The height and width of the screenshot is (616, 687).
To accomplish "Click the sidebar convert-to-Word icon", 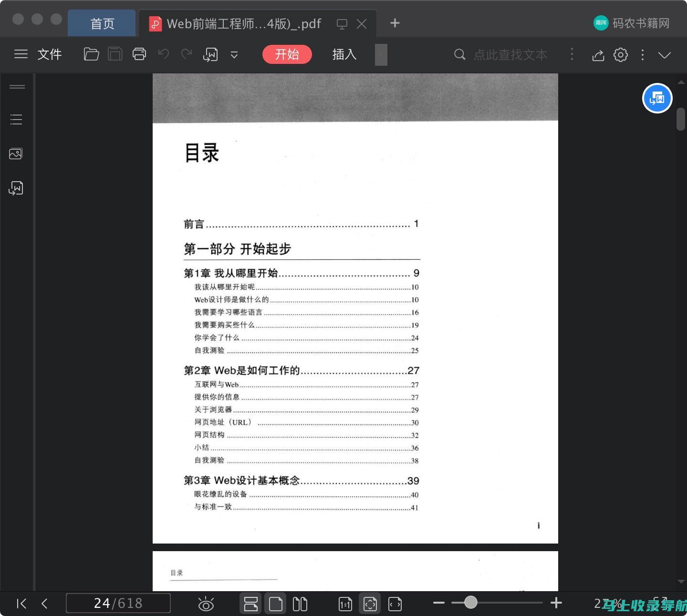I will (x=16, y=188).
